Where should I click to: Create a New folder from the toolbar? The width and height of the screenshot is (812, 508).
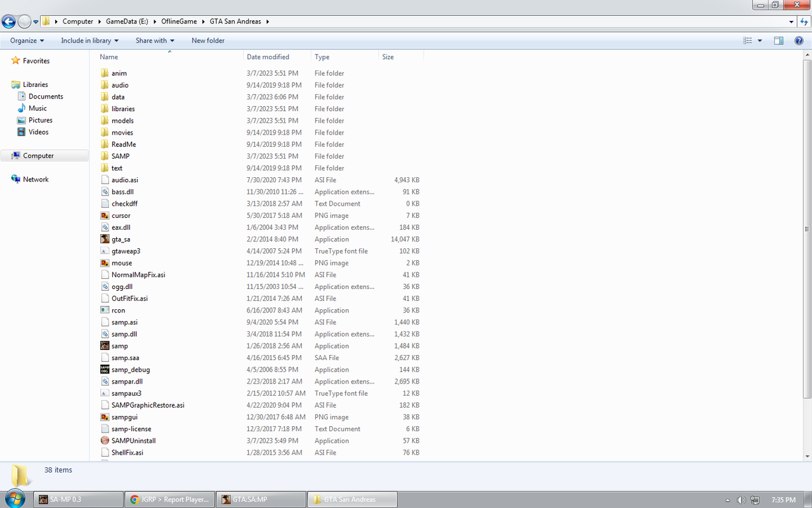pos(208,41)
